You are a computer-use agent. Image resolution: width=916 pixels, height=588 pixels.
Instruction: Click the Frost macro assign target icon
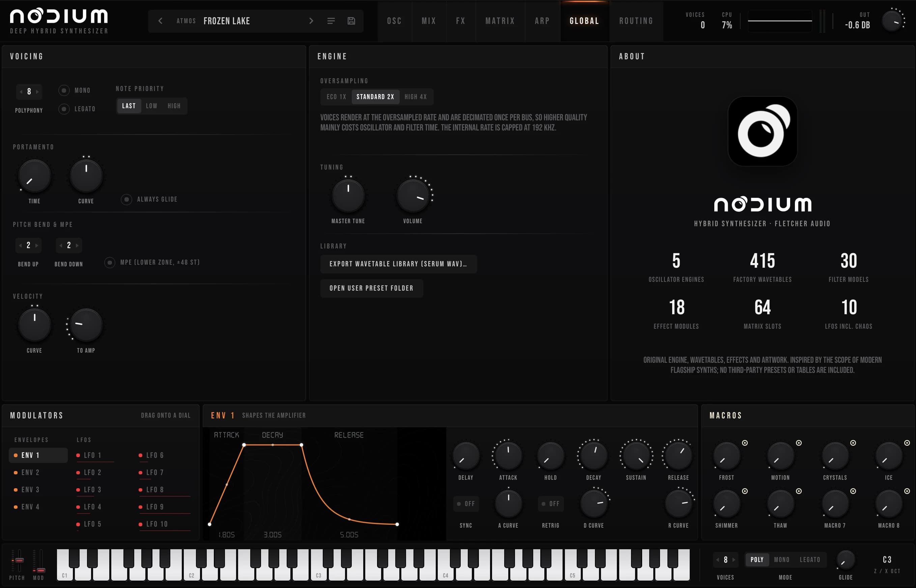(745, 443)
